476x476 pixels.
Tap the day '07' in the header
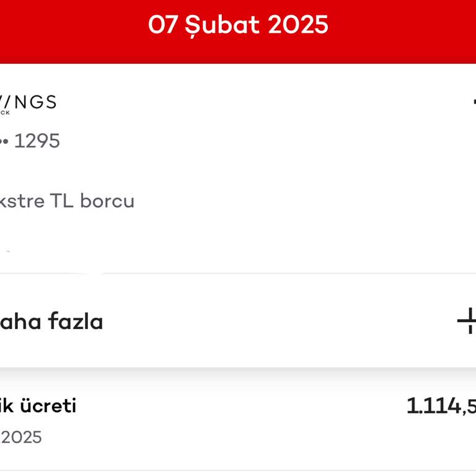pos(162,25)
